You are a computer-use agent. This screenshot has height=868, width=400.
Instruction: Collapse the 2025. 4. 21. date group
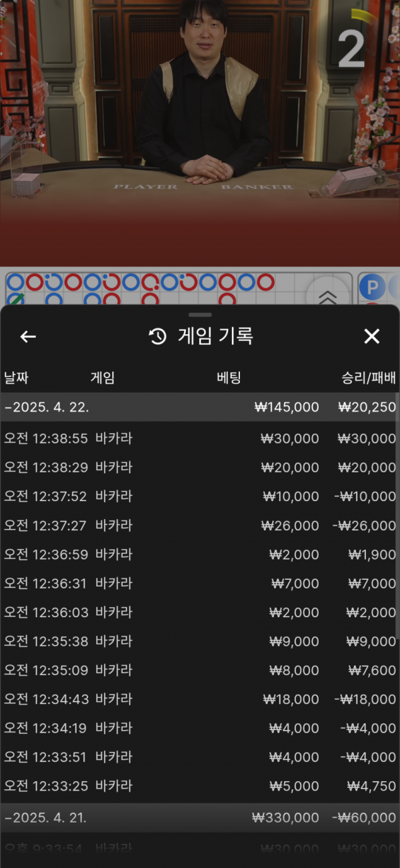[x=45, y=817]
